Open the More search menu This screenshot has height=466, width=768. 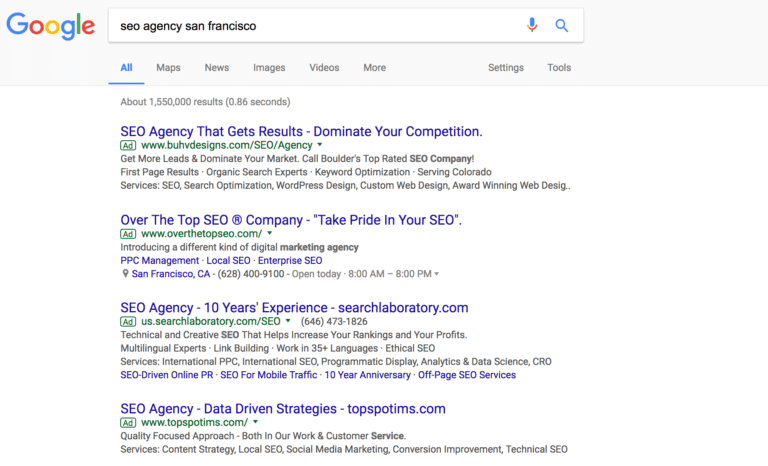pyautogui.click(x=374, y=68)
